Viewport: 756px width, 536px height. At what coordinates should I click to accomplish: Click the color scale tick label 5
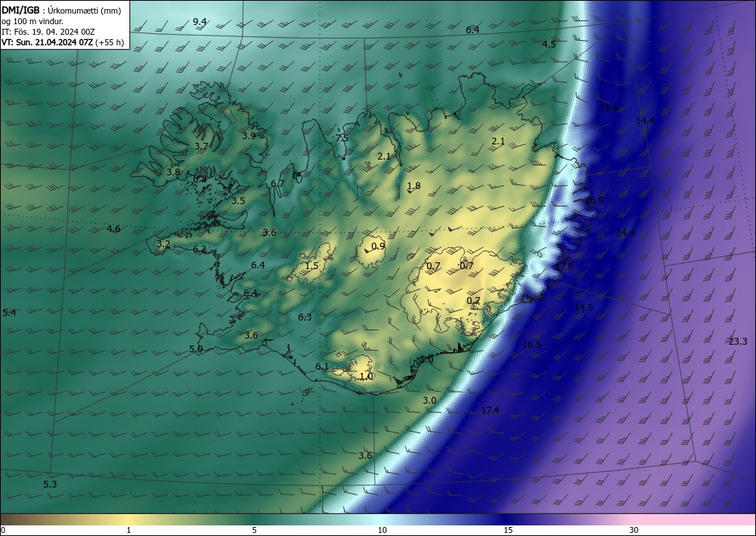tap(254, 531)
